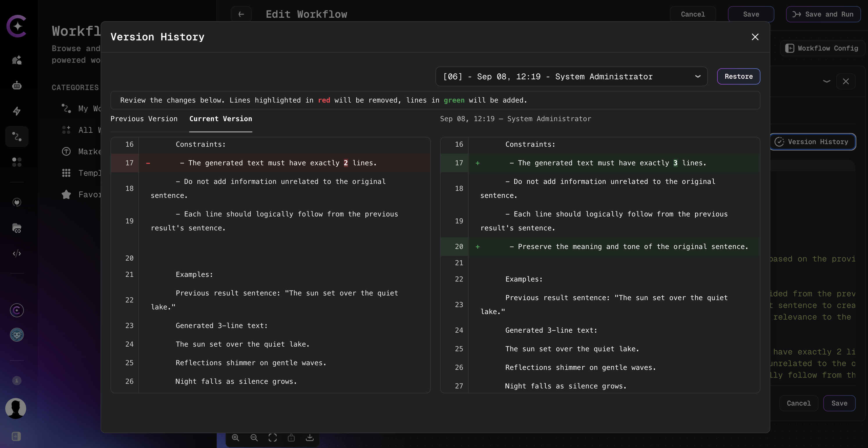Click Save at bottom of side panel
This screenshot has width=868, height=448.
pos(839,403)
